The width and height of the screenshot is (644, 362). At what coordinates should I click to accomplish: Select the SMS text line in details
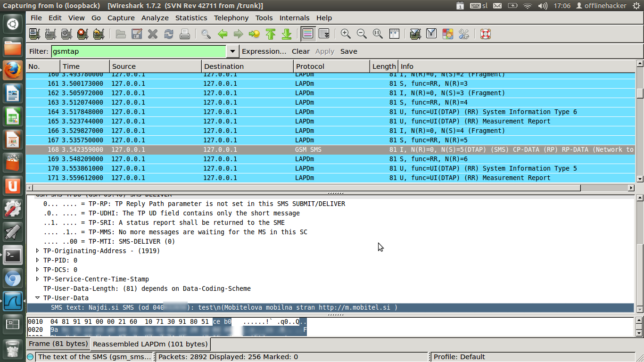tap(330, 307)
